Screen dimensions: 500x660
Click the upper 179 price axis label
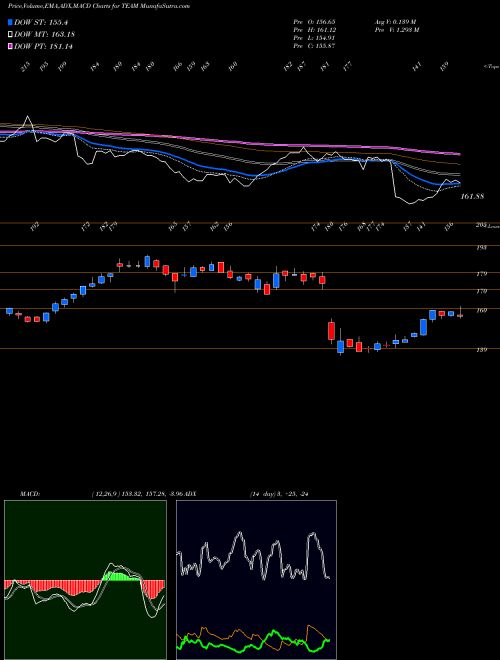(481, 274)
